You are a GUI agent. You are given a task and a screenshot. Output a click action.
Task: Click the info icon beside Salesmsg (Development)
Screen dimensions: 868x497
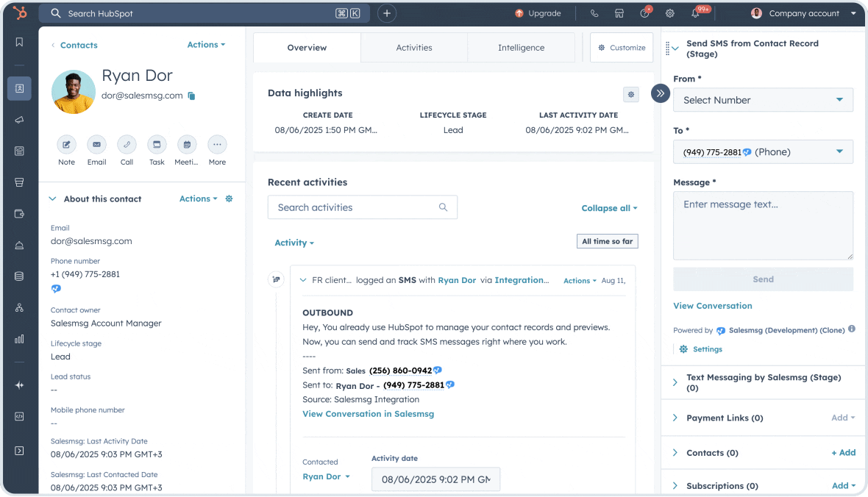click(x=851, y=329)
